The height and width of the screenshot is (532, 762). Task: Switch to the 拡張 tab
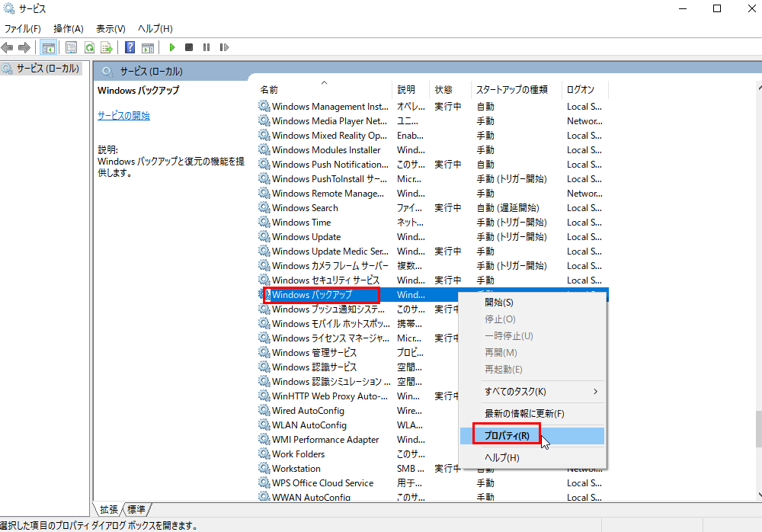109,509
